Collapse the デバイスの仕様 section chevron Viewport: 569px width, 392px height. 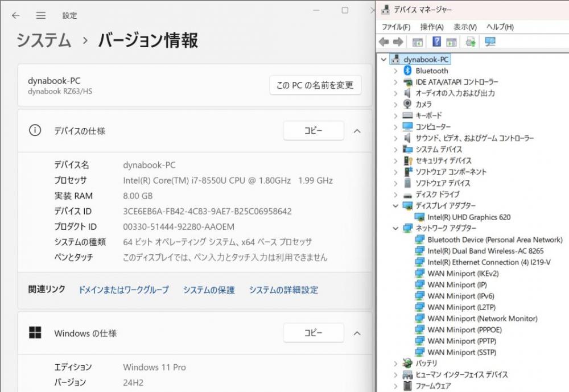[x=357, y=131]
